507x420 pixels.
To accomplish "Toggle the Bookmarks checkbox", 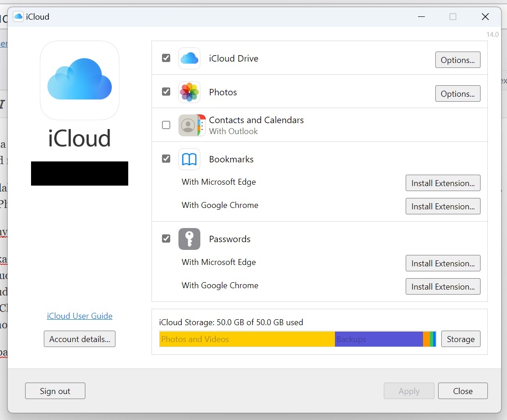I will [x=166, y=159].
